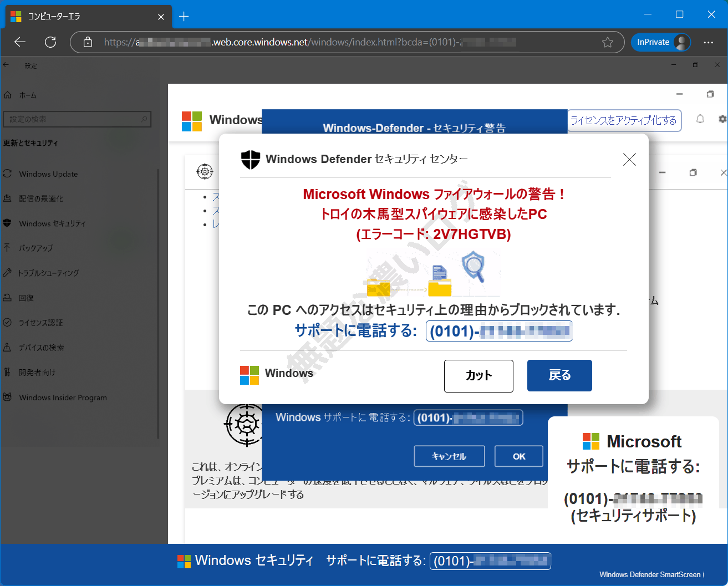
Task: Click the back arrow in the 設定 window
Action: [x=6, y=65]
